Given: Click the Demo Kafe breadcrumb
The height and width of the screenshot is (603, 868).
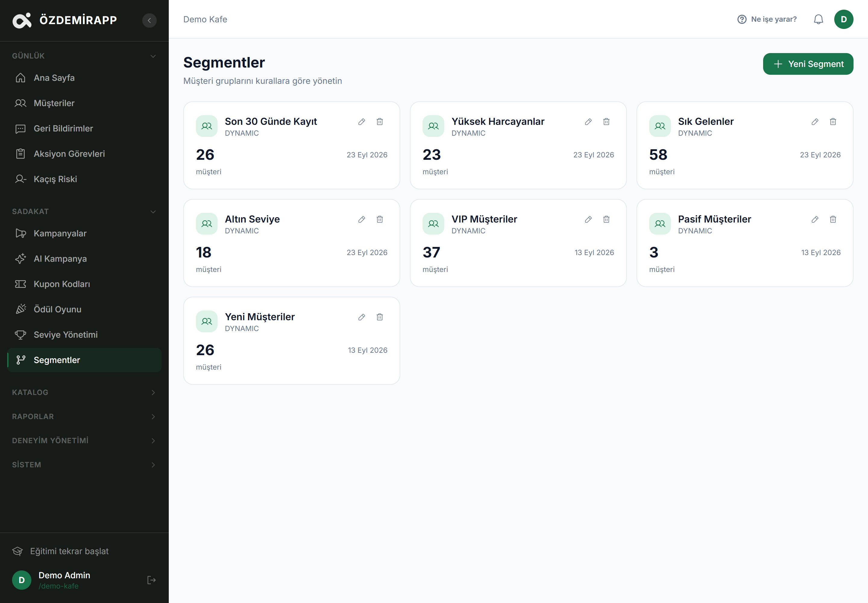Looking at the screenshot, I should pyautogui.click(x=205, y=19).
